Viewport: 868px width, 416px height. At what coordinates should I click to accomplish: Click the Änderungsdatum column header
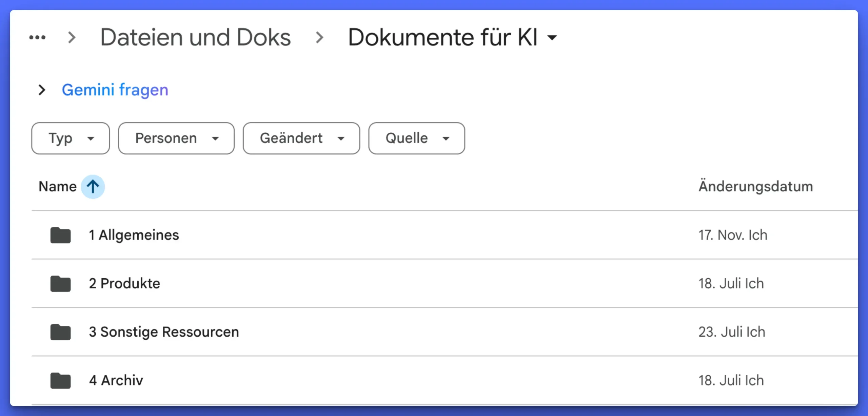(755, 187)
